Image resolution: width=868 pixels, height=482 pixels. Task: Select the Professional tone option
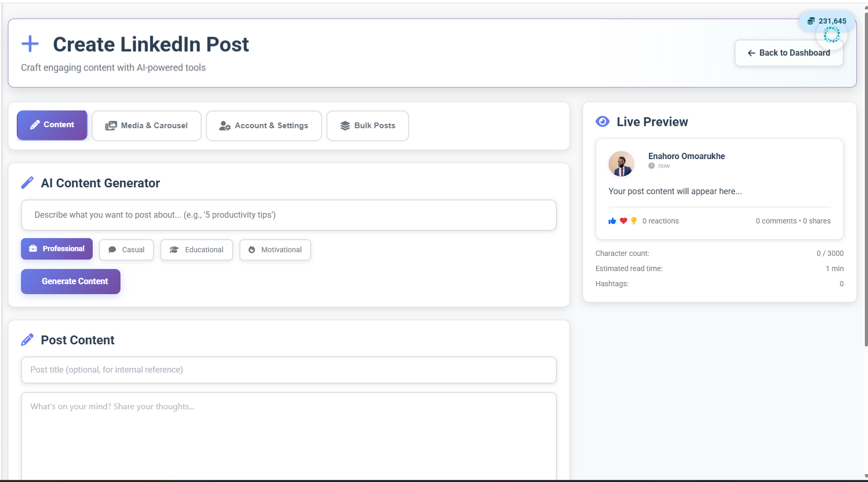pos(56,249)
